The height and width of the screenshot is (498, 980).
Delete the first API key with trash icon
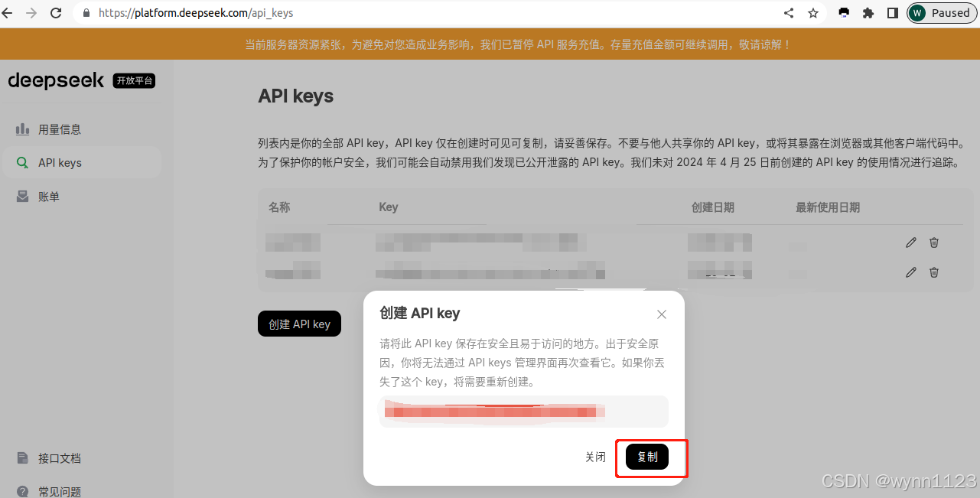click(934, 242)
